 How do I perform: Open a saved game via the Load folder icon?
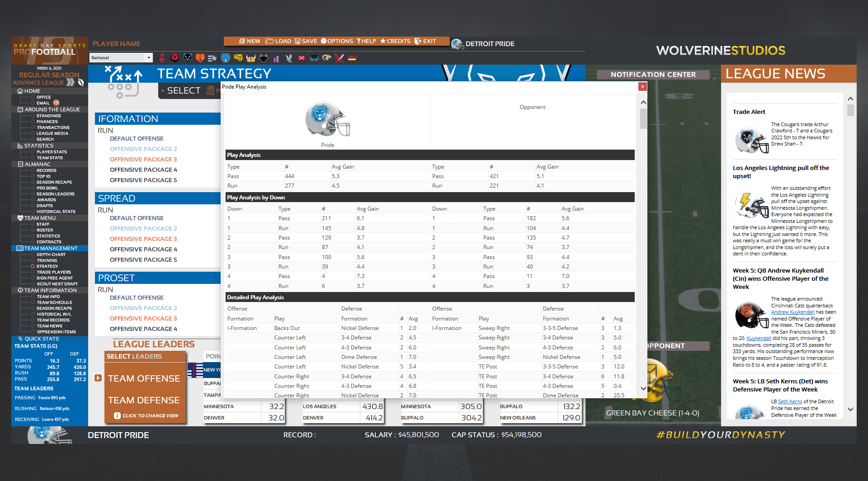278,41
